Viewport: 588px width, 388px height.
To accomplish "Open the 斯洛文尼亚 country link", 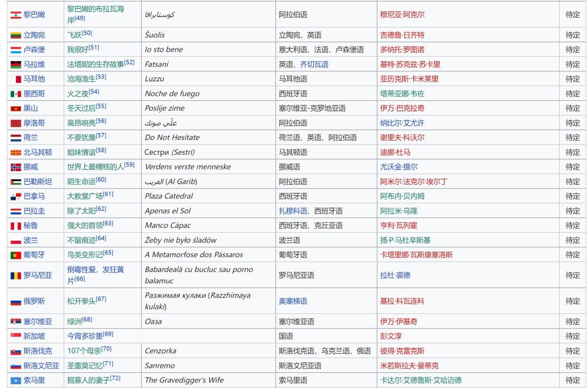I will (41, 366).
